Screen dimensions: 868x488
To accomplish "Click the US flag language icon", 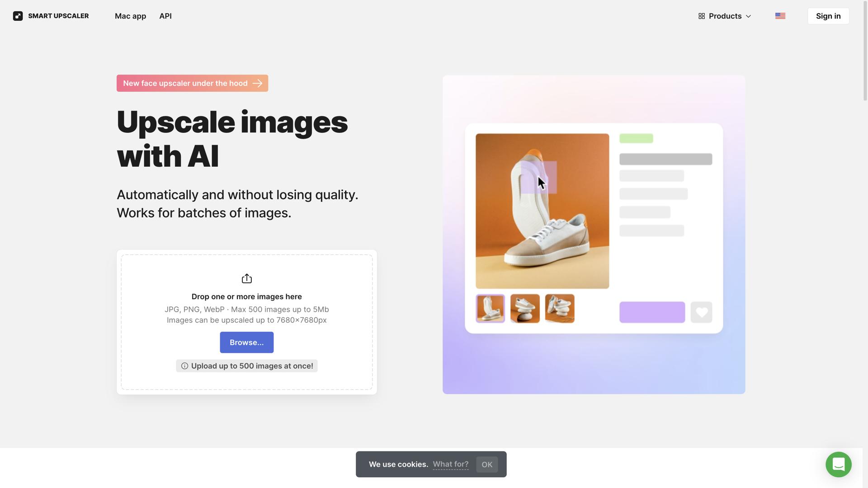I will [x=780, y=16].
